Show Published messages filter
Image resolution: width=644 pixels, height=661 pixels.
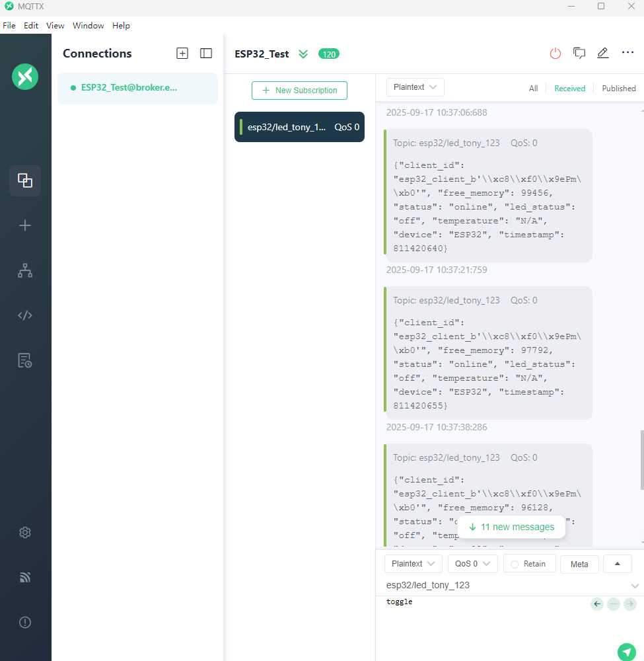pyautogui.click(x=619, y=89)
